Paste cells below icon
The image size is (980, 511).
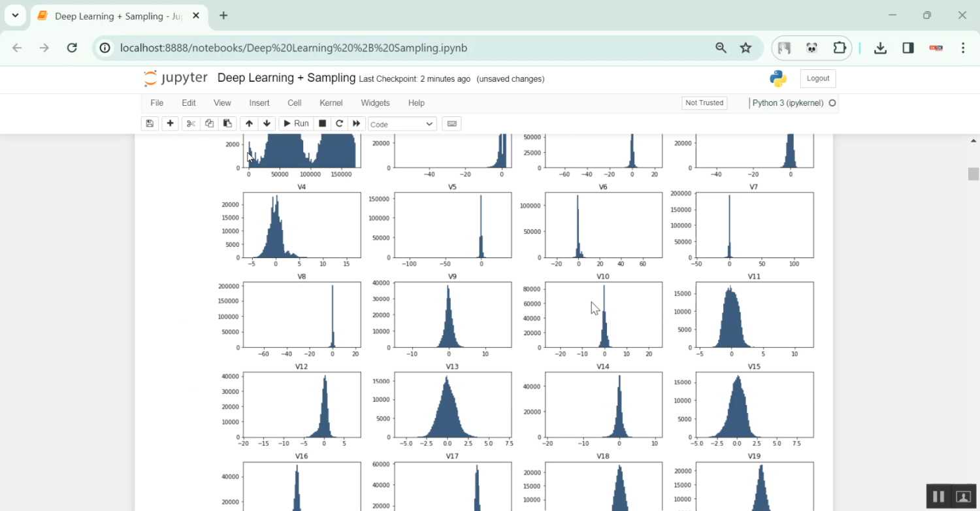[x=227, y=124]
